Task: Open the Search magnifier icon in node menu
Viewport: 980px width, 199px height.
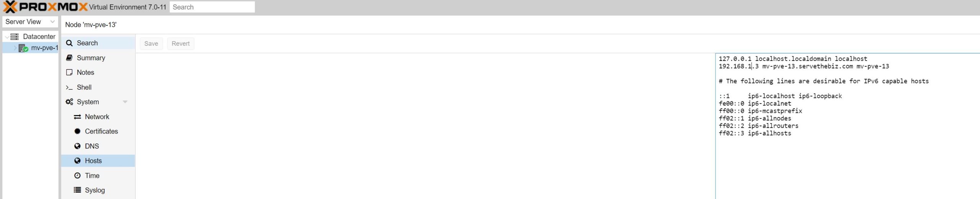Action: coord(69,43)
